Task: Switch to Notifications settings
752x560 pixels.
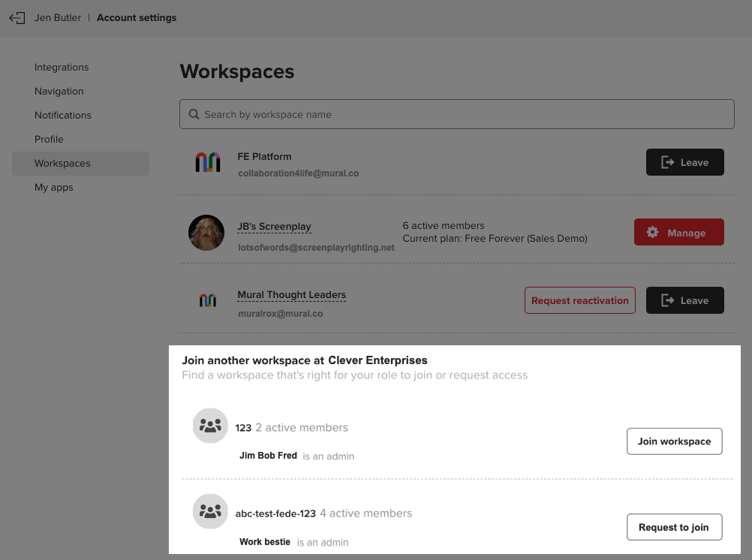Action: 62,115
